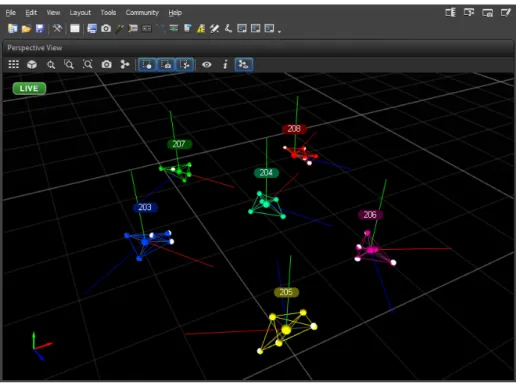This screenshot has height=383, width=516.
Task: Click the edit layout icon at top right
Action: point(506,13)
